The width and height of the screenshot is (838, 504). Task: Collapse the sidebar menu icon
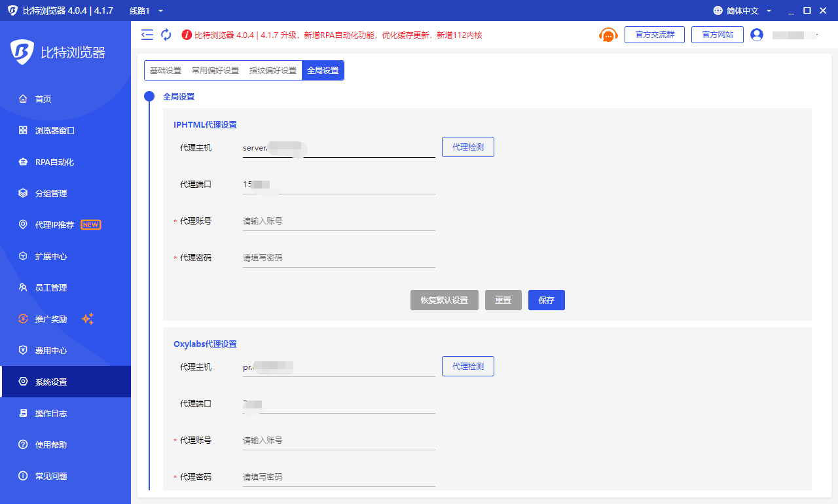pyautogui.click(x=147, y=35)
